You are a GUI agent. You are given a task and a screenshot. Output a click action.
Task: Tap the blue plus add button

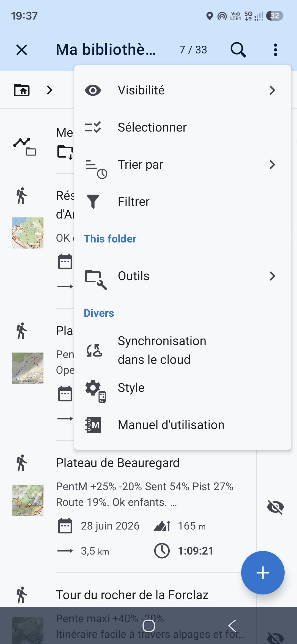point(263,573)
